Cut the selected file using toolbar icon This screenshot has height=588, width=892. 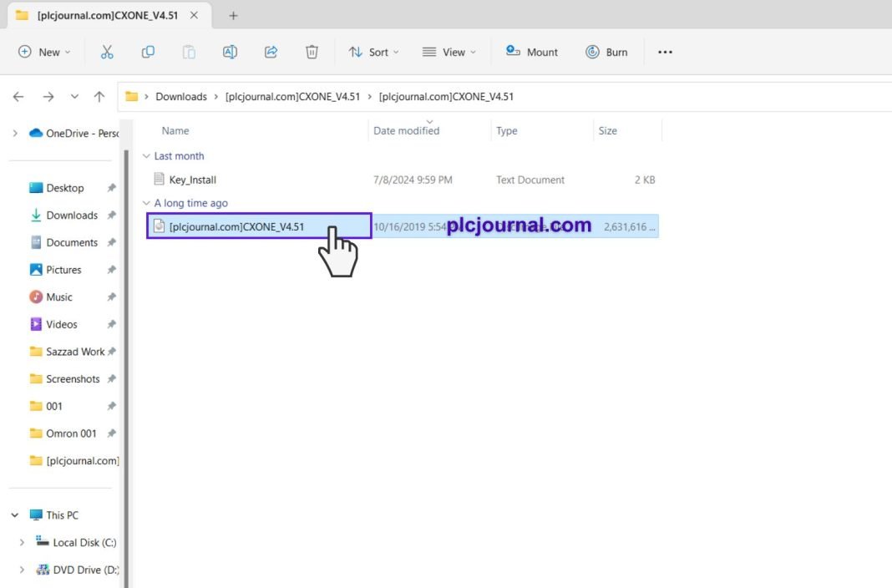107,52
